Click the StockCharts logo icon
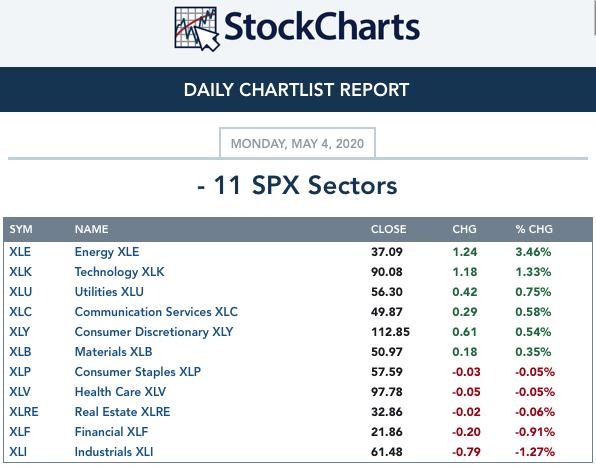 tap(197, 29)
